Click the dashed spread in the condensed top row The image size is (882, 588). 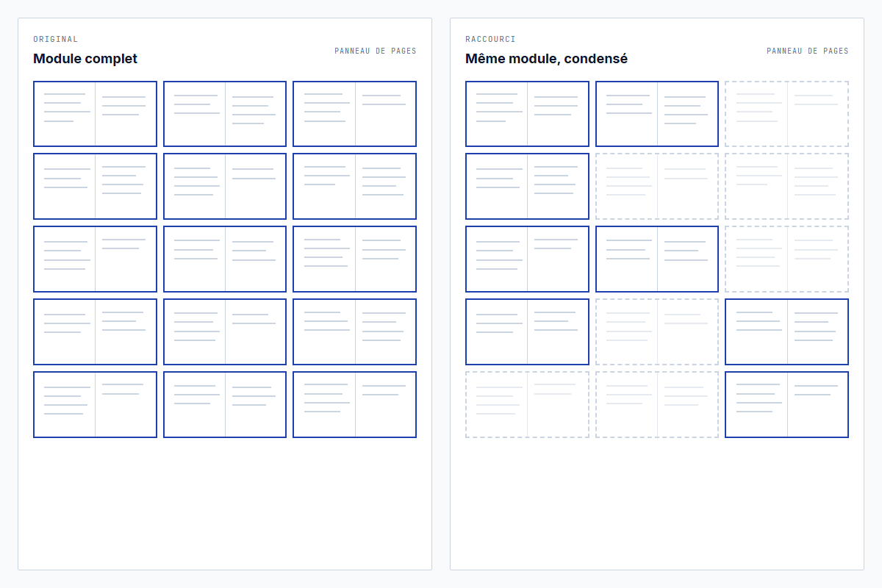point(786,113)
